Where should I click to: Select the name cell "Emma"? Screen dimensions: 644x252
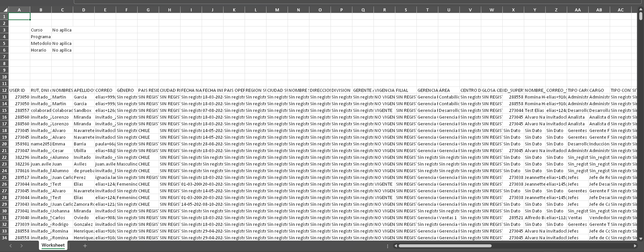pos(62,144)
